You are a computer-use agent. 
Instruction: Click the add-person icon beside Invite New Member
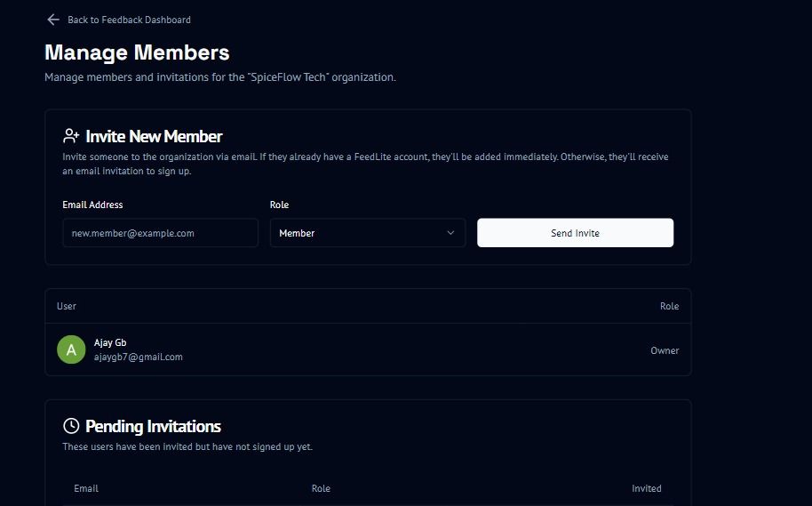[71, 136]
